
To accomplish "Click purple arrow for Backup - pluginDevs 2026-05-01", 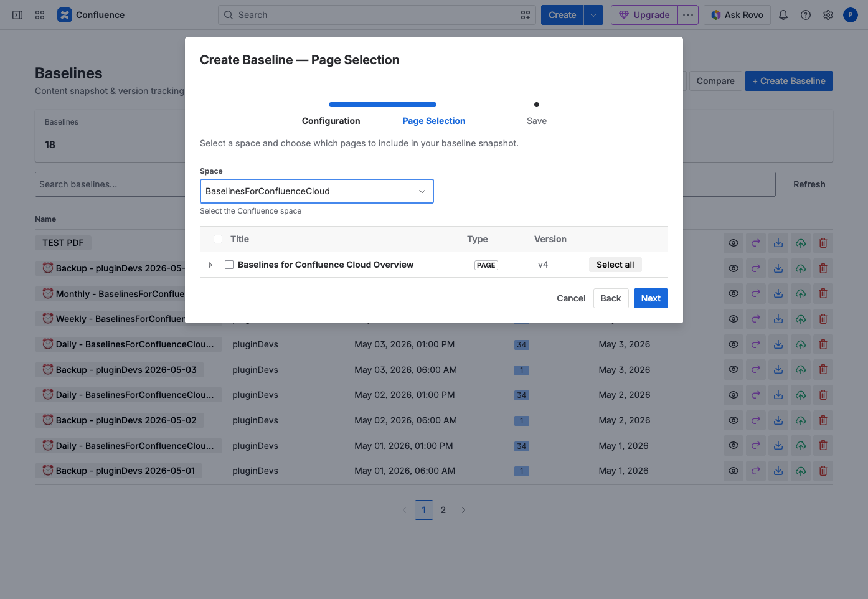I will point(756,471).
